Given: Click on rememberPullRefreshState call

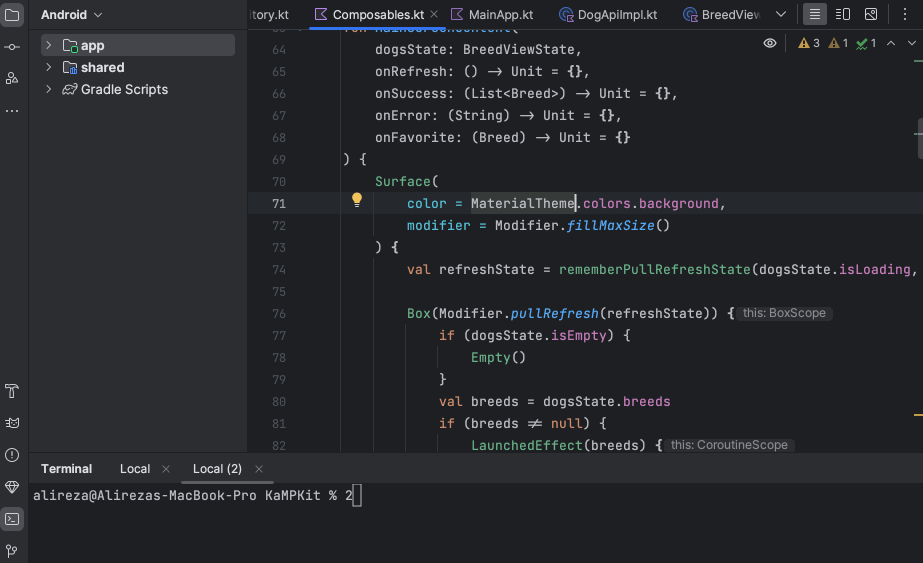Looking at the screenshot, I should [655, 270].
